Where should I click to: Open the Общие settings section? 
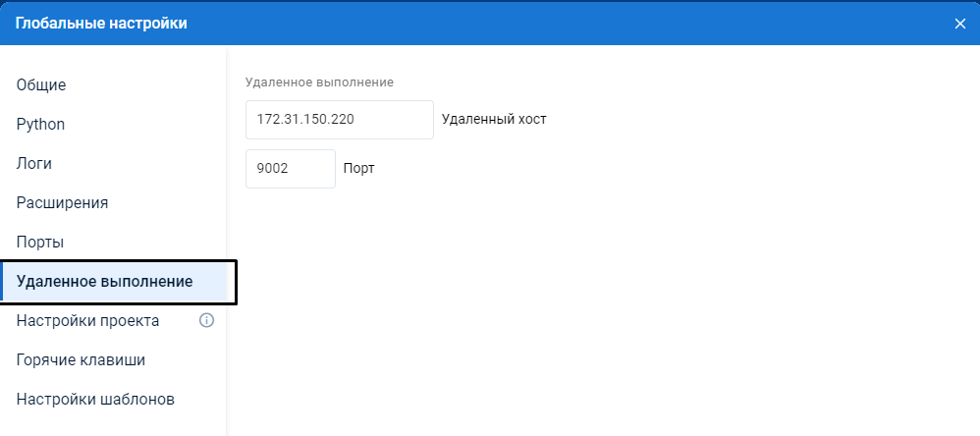tap(41, 85)
